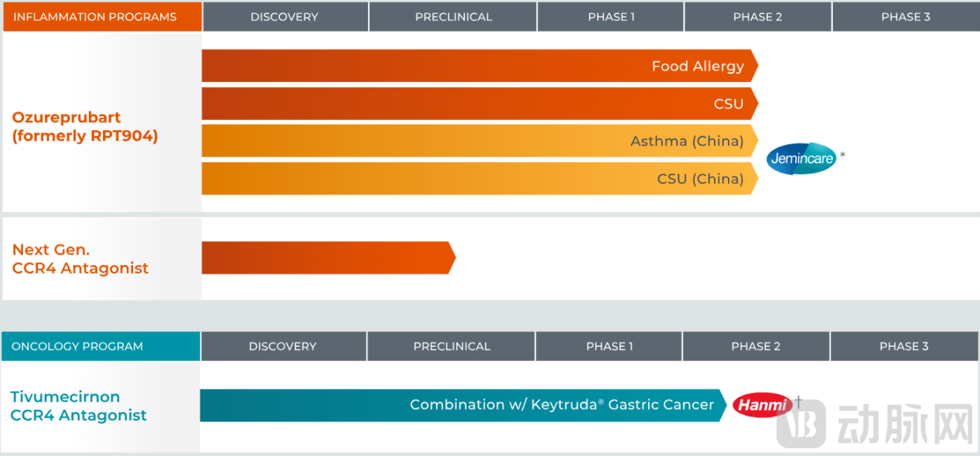Click the Discovery column in inflammation header
Viewport: 980px width, 456px height.
pyautogui.click(x=285, y=16)
